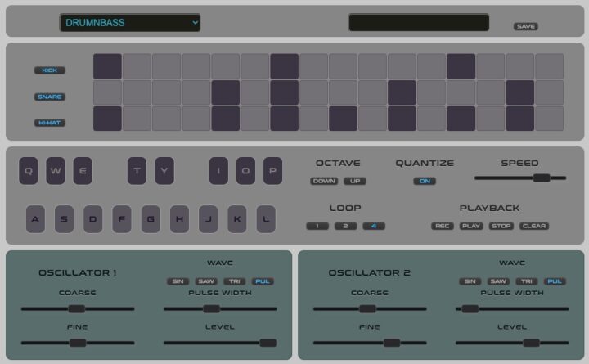Clear the recording with CLEAR

[533, 226]
